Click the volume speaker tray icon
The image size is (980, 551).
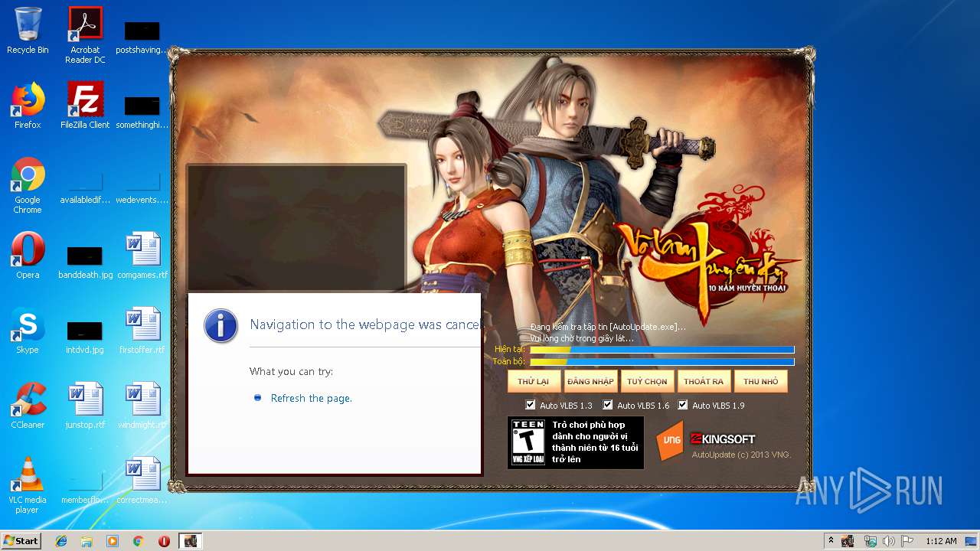pos(888,541)
